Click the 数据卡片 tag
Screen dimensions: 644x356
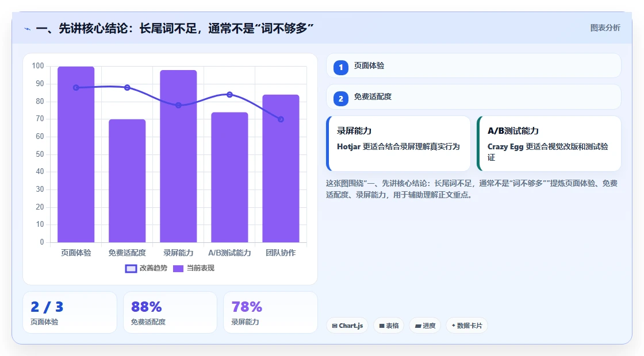point(466,326)
